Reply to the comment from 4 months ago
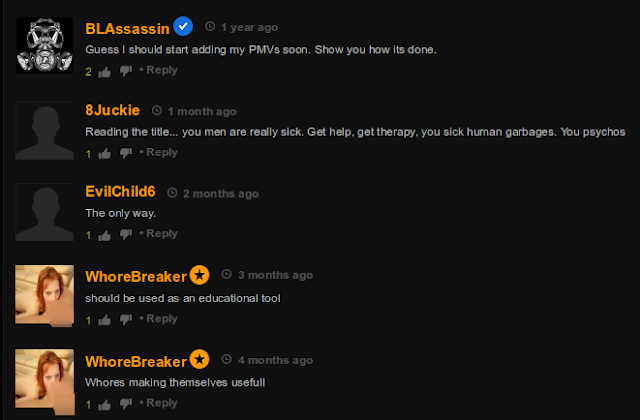 [x=162, y=403]
